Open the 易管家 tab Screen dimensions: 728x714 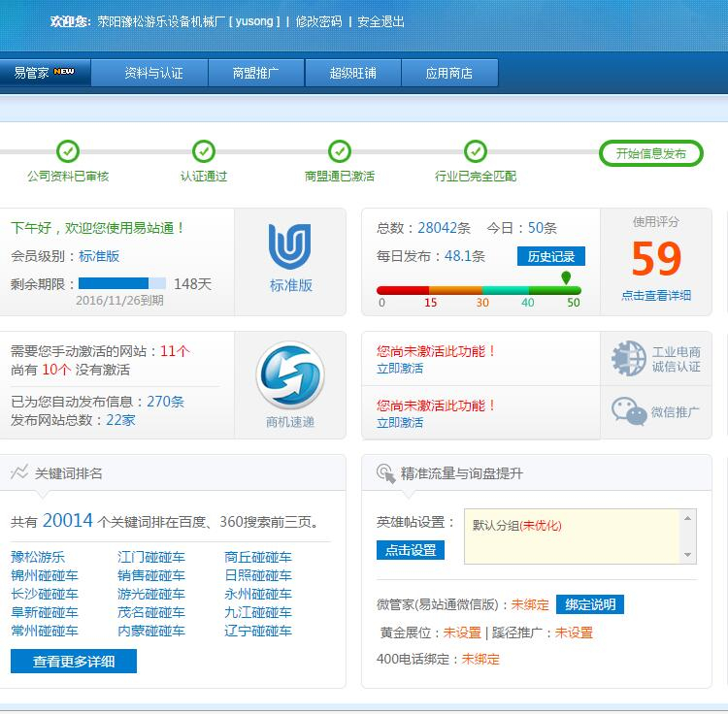click(45, 73)
